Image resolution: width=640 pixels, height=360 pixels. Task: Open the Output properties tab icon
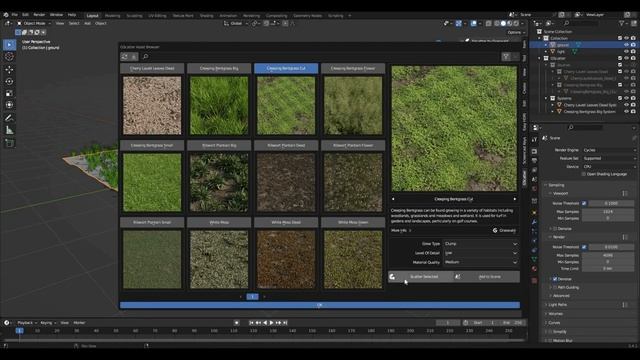534,160
